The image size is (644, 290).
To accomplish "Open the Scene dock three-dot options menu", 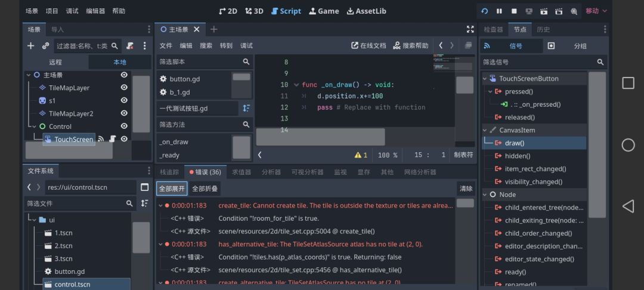I will [144, 46].
